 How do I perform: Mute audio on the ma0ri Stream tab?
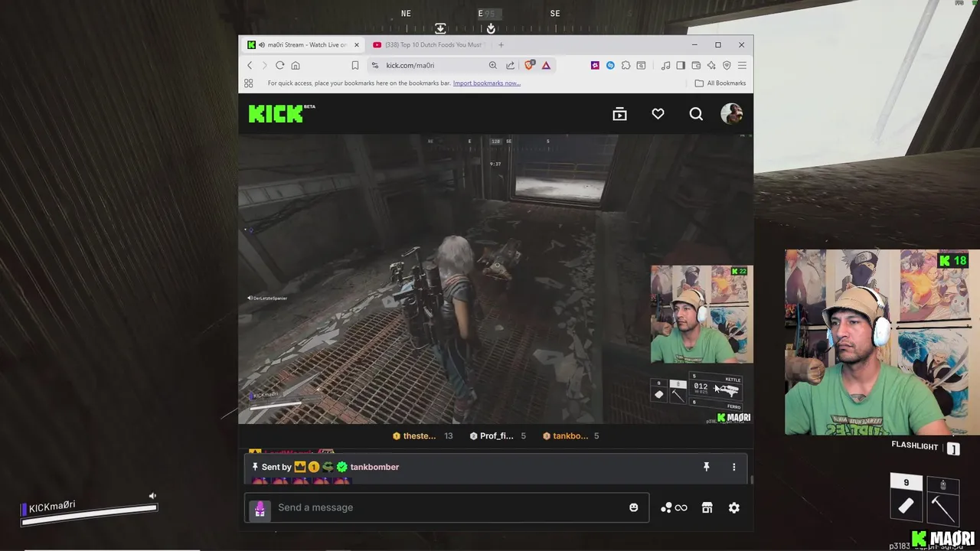[262, 45]
